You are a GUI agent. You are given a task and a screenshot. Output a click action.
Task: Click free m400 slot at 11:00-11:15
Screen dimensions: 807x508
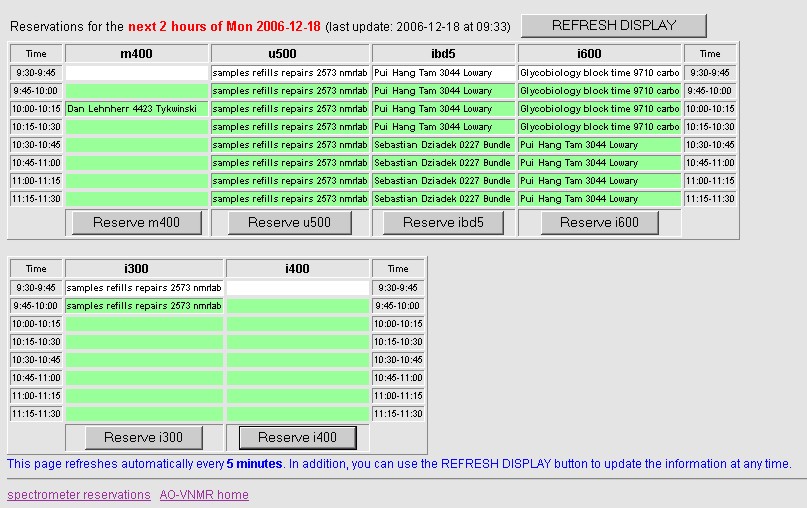(136, 181)
